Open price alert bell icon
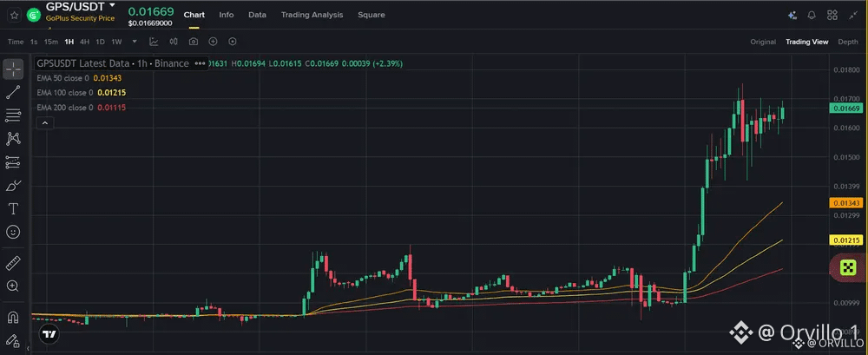868x355 pixels. tap(812, 16)
